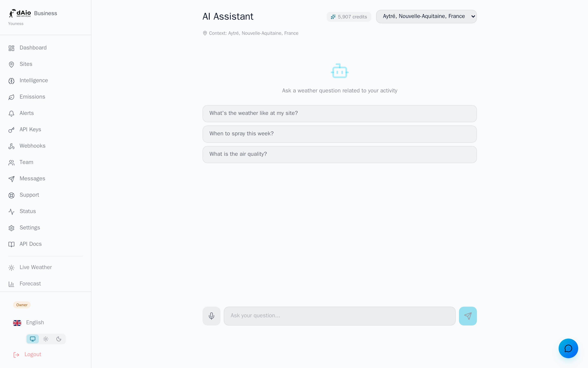Click the Alerts bell icon
Screen dimensions: 588x368
[11, 113]
